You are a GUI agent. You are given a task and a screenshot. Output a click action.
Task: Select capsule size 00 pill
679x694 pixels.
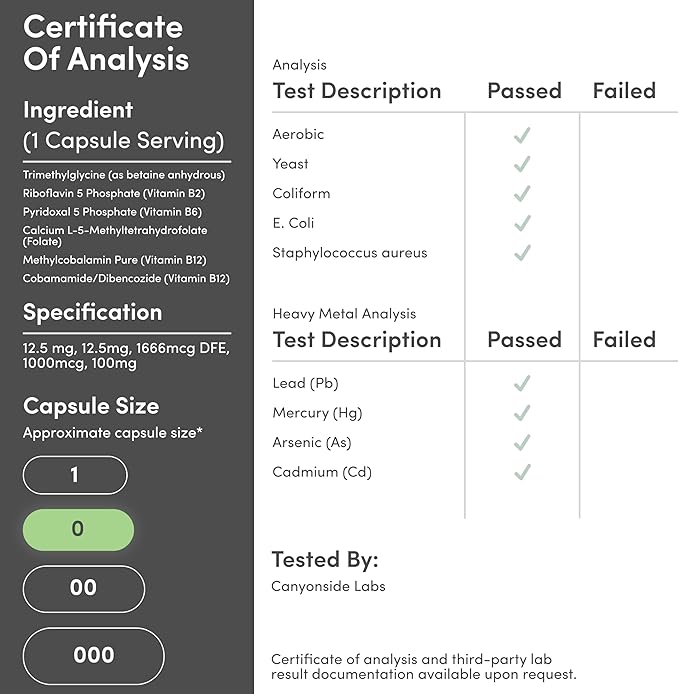coord(83,588)
